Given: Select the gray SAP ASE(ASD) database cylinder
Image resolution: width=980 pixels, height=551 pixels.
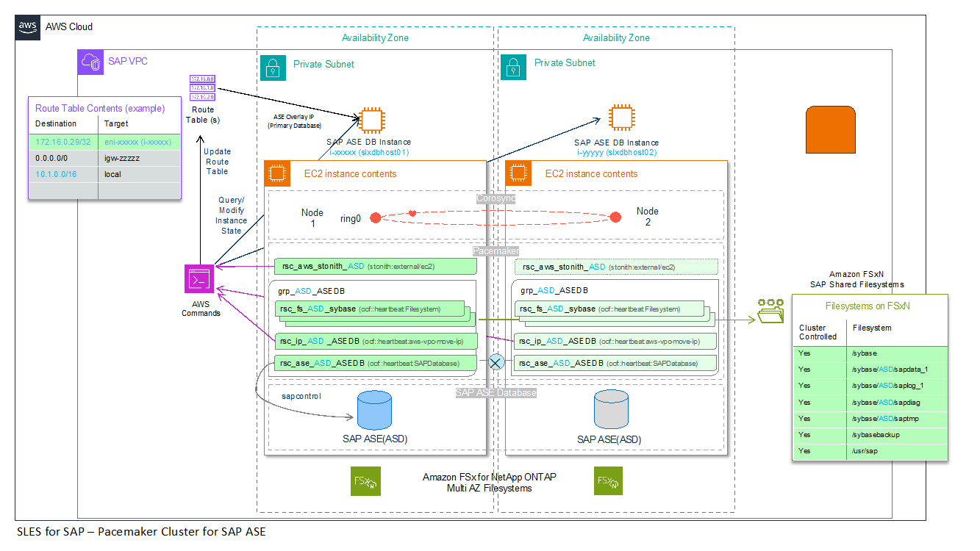Looking at the screenshot, I should pyautogui.click(x=611, y=411).
